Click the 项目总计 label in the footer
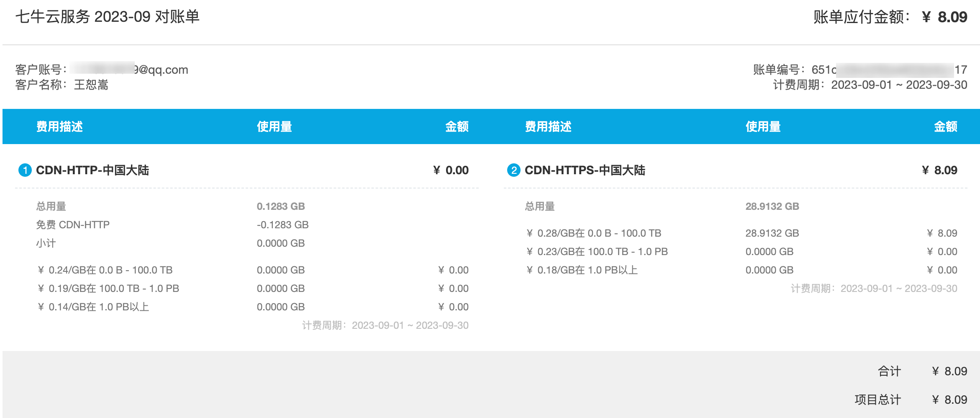 tap(877, 400)
